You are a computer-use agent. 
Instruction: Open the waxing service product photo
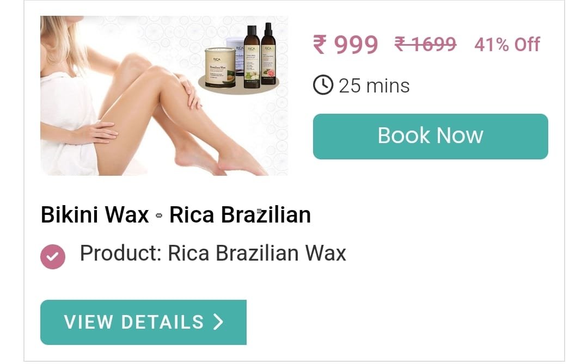pos(164,96)
